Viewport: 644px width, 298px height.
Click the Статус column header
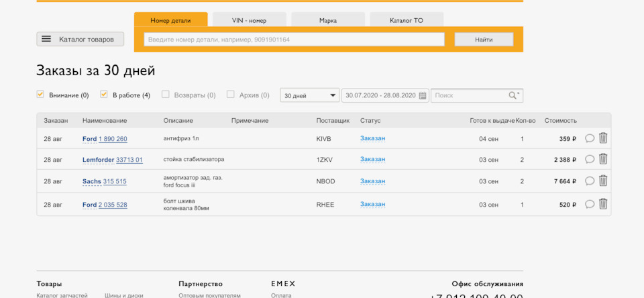pos(370,120)
